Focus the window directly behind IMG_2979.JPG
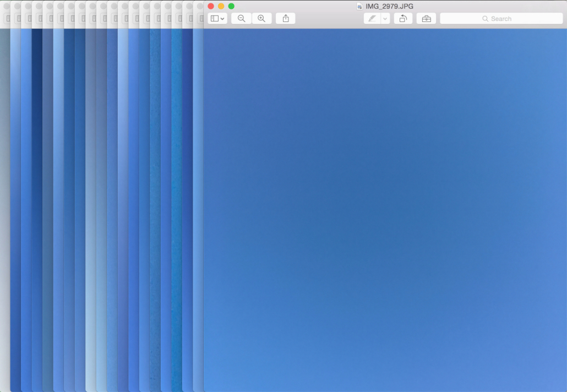 [x=198, y=209]
